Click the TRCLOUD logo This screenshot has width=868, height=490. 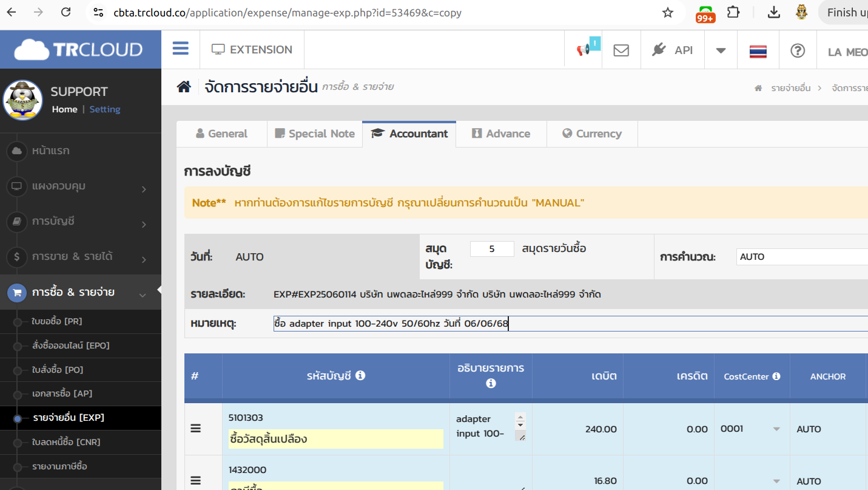pos(78,49)
